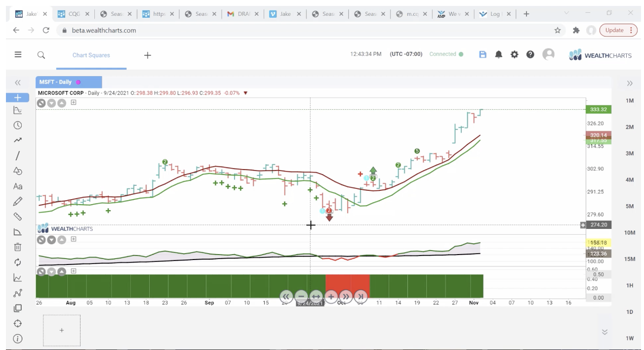Viewport: 644px width, 350px height.
Task: Delete drawings with the trash icon
Action: point(18,247)
